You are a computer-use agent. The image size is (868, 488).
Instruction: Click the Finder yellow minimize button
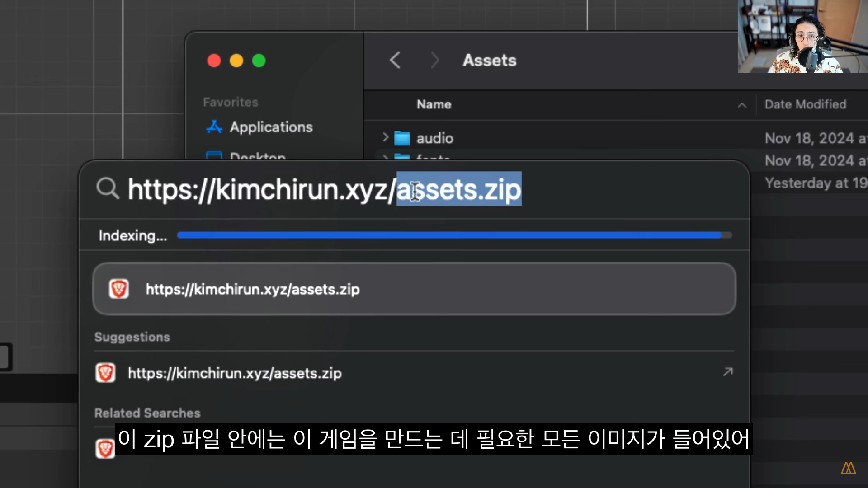click(x=236, y=61)
